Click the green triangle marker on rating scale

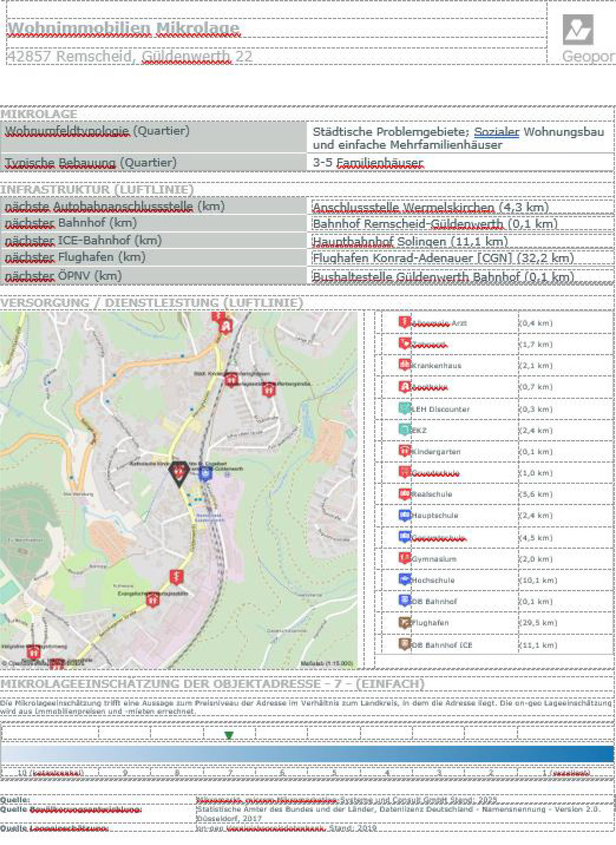229,736
